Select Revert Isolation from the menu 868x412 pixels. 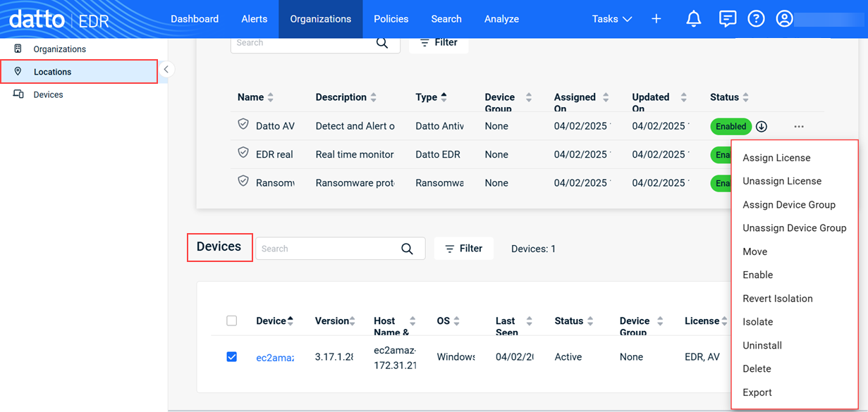pos(778,299)
